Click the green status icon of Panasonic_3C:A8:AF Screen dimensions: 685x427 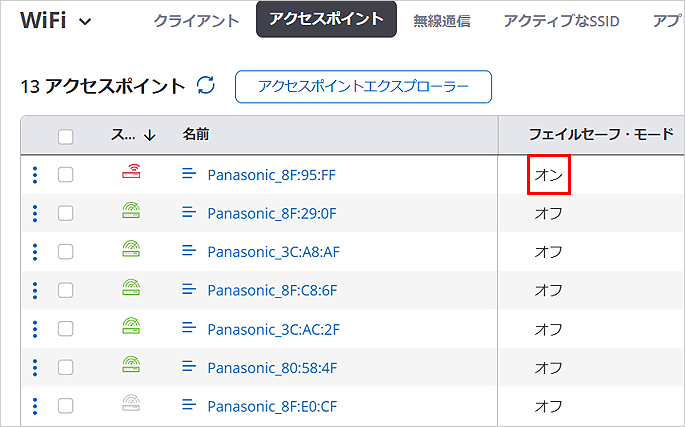click(x=131, y=248)
